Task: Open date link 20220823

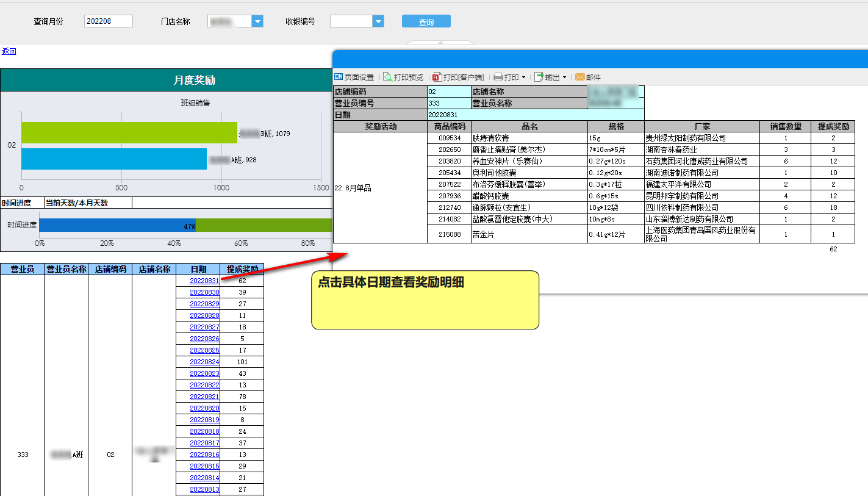Action: (x=204, y=373)
